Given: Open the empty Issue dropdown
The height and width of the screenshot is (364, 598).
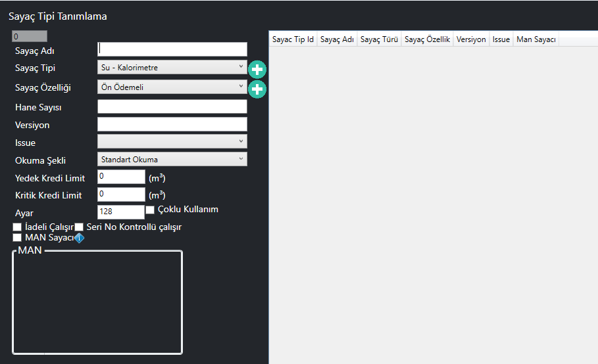Looking at the screenshot, I should tap(172, 141).
